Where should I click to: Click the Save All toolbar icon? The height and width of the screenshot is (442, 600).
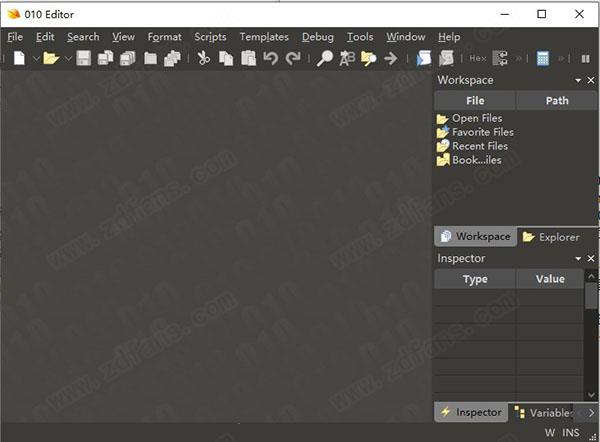tap(127, 58)
